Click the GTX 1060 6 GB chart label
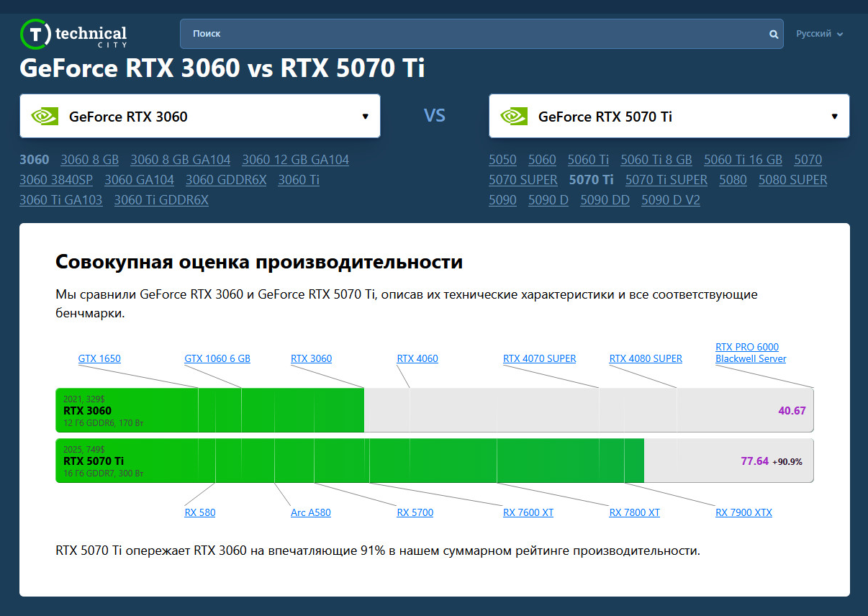 [x=217, y=358]
